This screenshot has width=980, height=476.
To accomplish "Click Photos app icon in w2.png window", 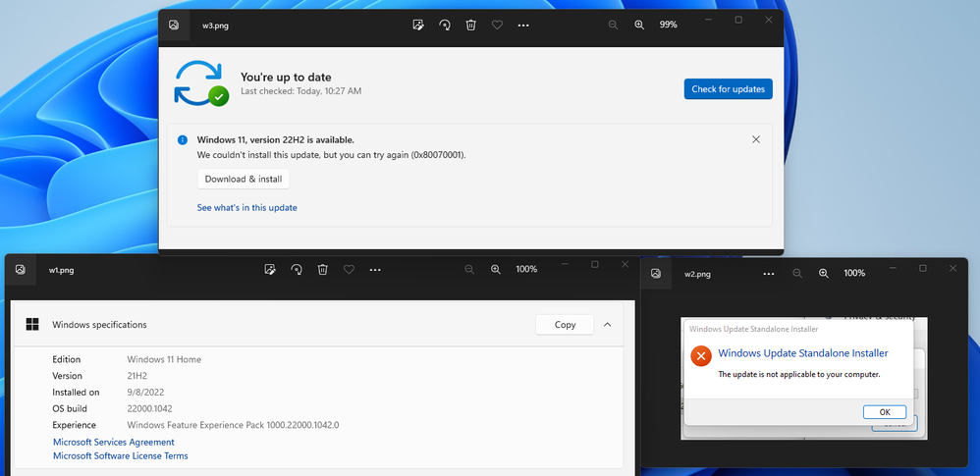I will point(656,274).
